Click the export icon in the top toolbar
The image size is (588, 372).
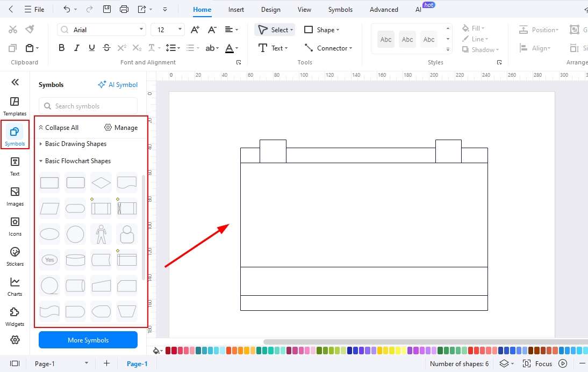[142, 9]
